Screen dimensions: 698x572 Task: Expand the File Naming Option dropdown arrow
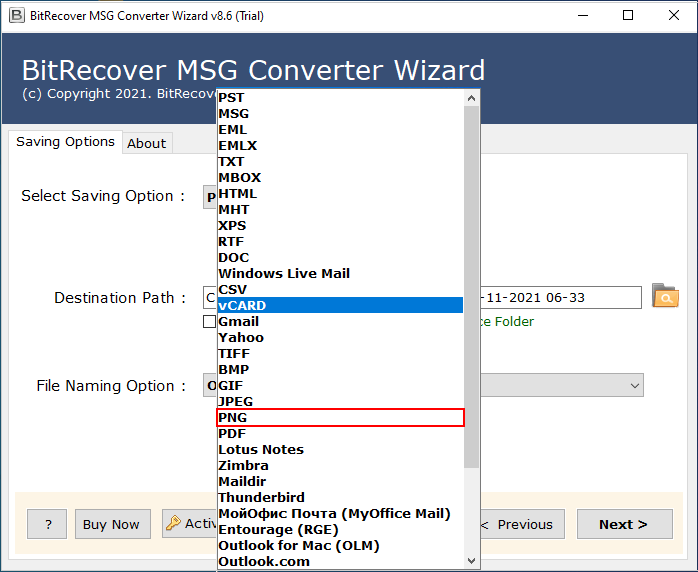(635, 385)
